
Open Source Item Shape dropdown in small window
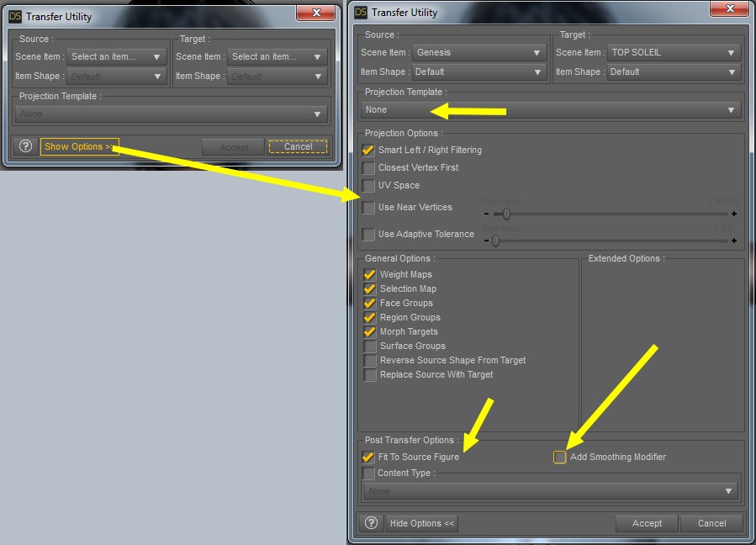point(117,77)
